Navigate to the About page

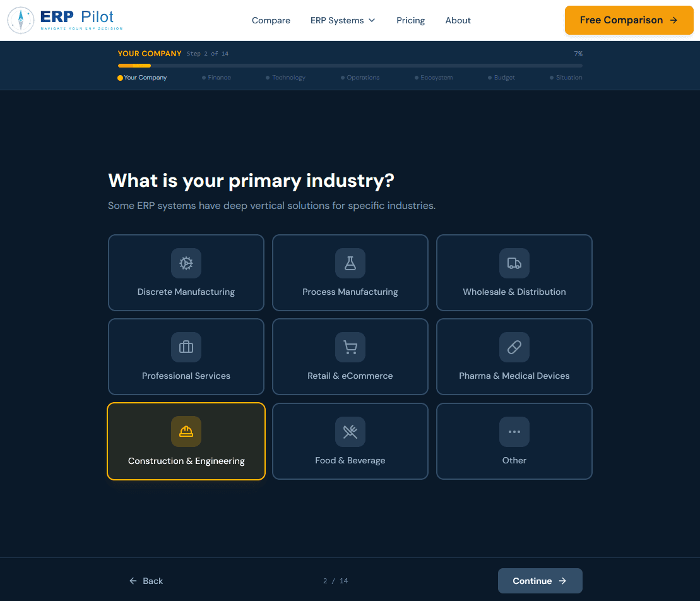[458, 20]
